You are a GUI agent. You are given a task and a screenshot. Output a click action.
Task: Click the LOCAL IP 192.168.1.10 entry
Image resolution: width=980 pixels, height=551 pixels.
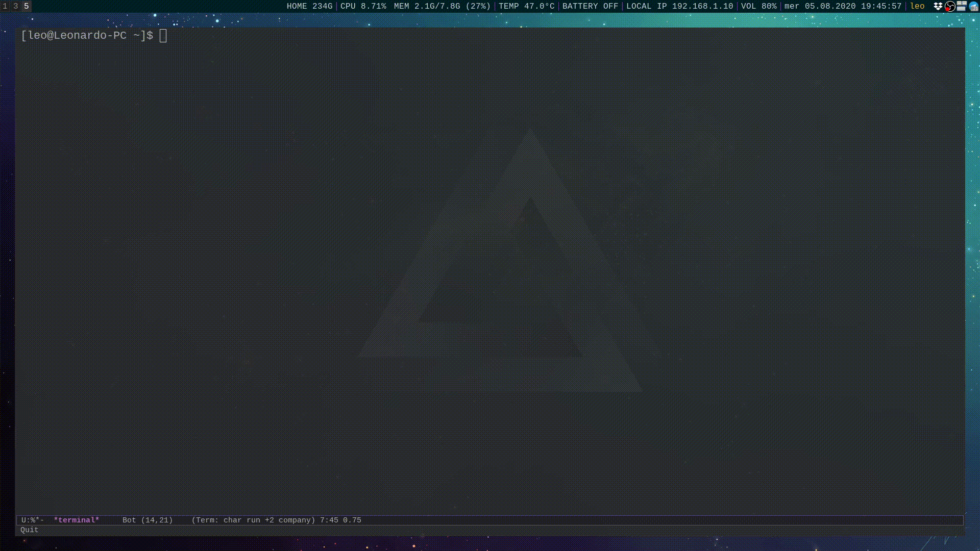point(679,6)
